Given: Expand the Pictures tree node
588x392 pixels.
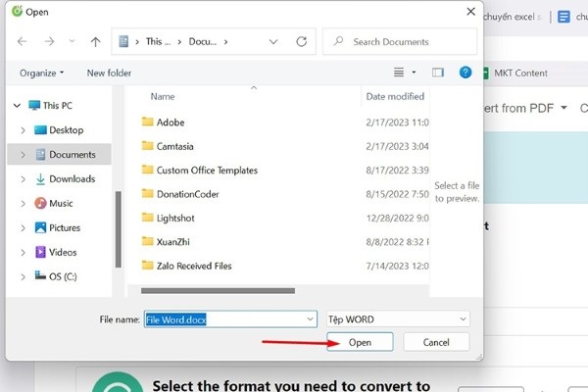Looking at the screenshot, I should [23, 228].
